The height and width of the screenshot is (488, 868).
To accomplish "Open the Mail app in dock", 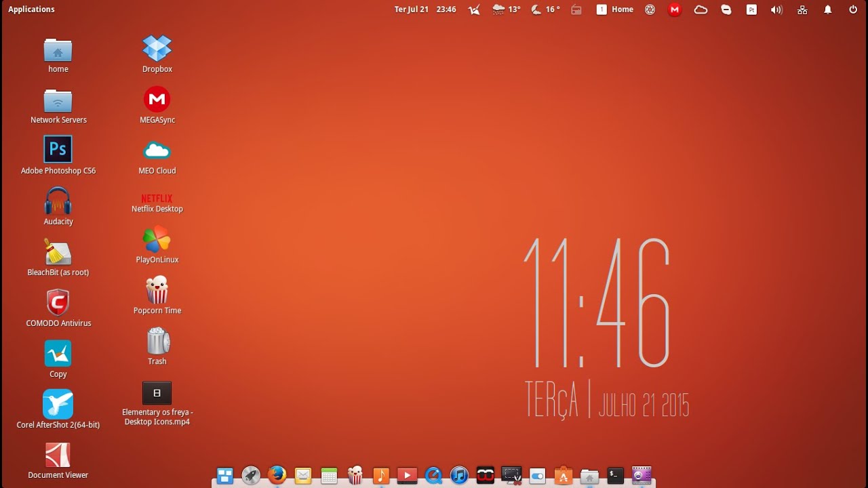I will 303,476.
